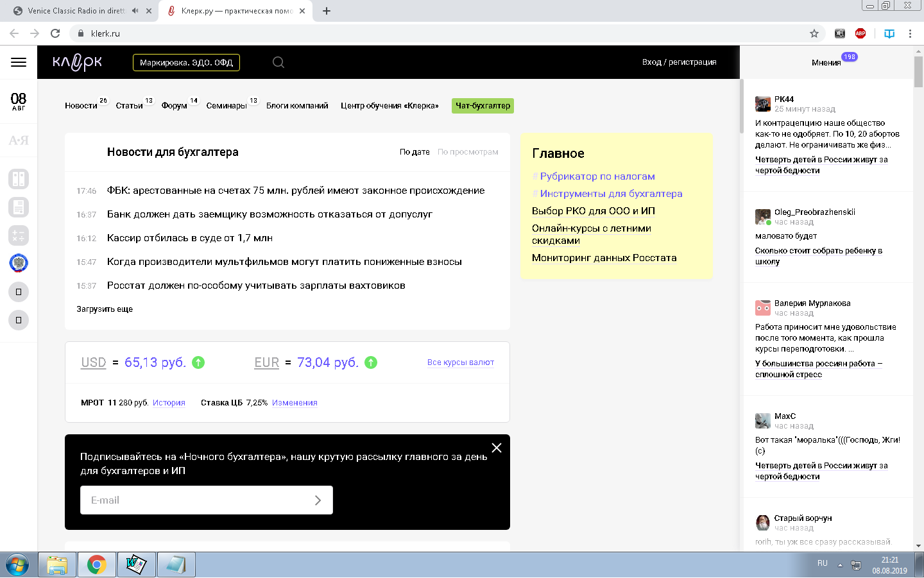Open Chrome three-dot menu
Viewport: 924px width, 578px height.
click(x=910, y=33)
